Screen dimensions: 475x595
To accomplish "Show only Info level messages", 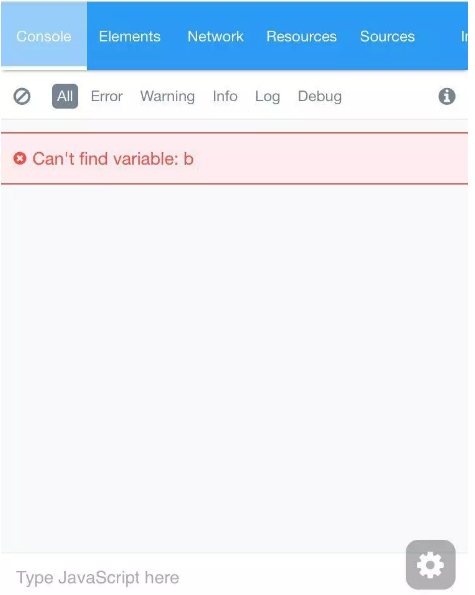I will (225, 96).
